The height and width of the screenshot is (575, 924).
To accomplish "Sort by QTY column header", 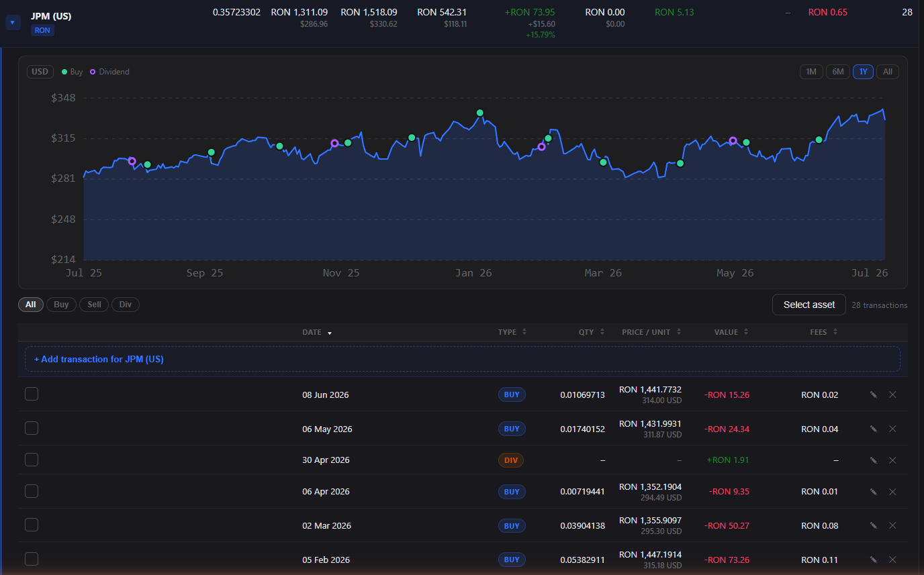I will pos(592,332).
